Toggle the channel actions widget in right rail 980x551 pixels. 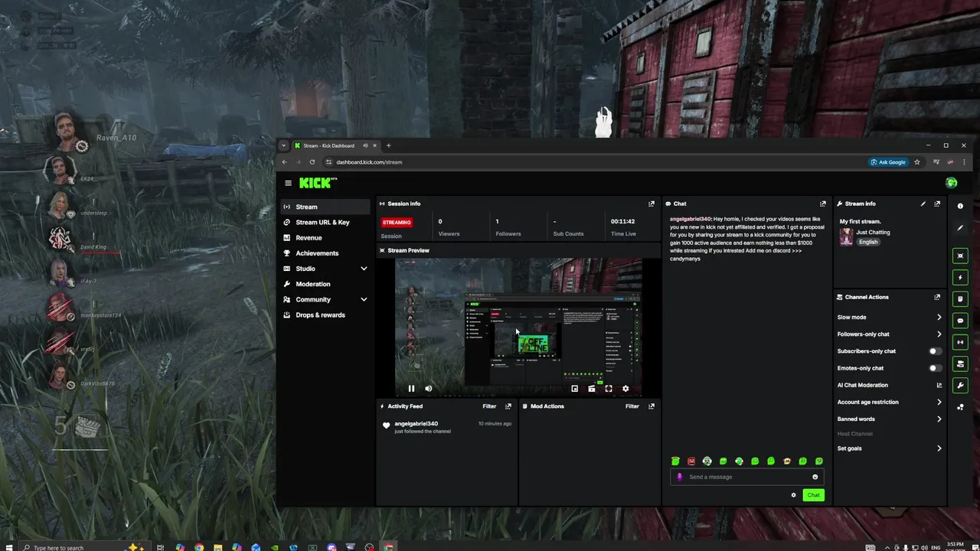(x=960, y=364)
